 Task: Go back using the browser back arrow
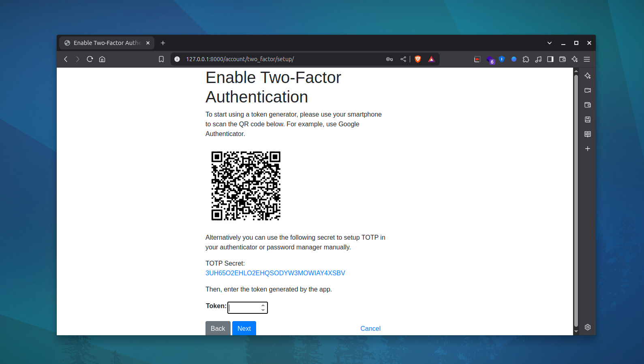[66, 59]
